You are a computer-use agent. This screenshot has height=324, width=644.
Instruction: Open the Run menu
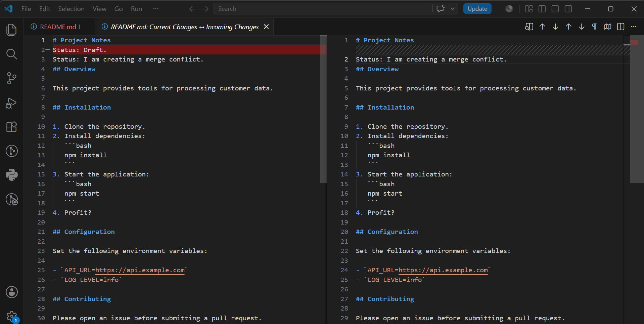point(136,9)
